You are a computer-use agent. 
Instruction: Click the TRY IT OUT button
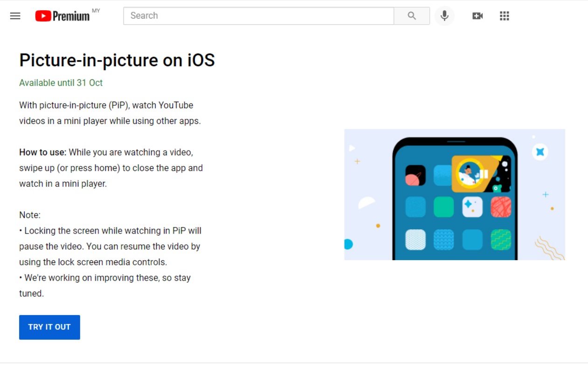coord(49,327)
